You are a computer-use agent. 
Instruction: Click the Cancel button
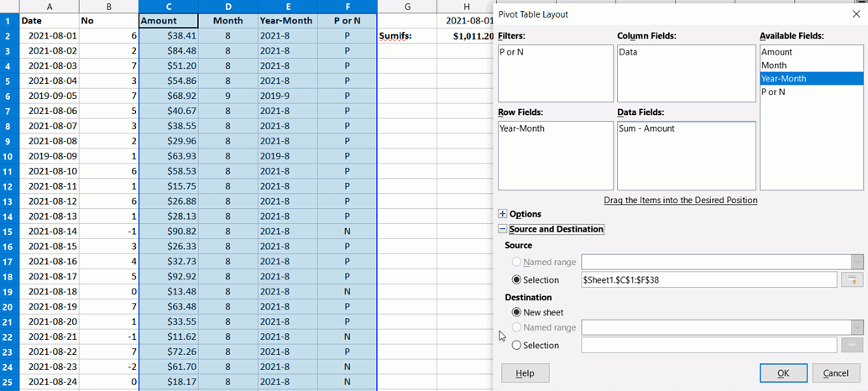(x=836, y=373)
